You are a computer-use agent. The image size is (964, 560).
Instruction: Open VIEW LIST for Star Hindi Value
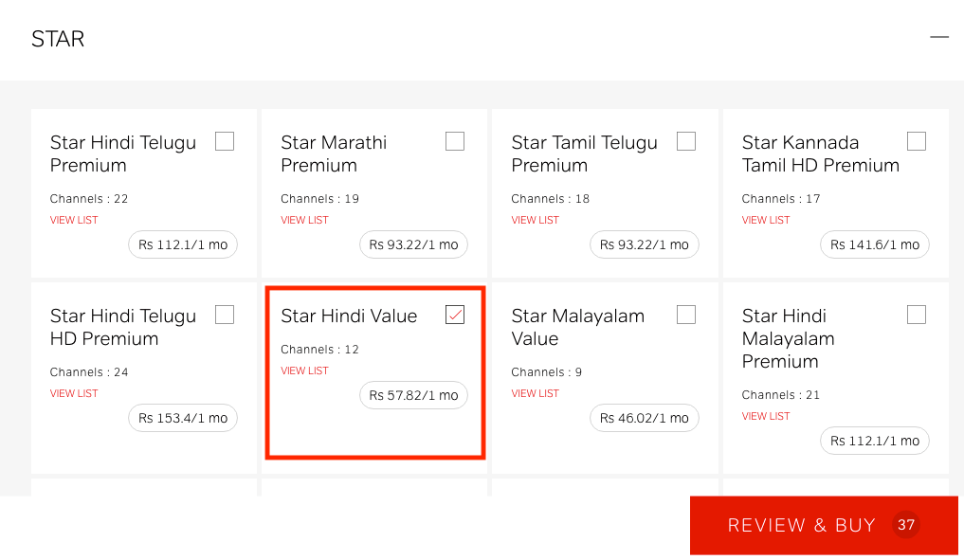(304, 370)
